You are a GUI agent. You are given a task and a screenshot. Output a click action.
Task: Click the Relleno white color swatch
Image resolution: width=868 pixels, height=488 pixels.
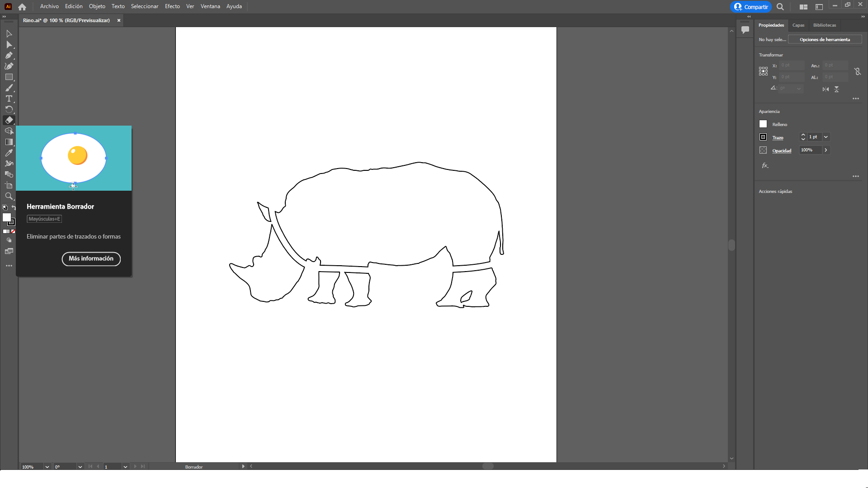pos(763,124)
